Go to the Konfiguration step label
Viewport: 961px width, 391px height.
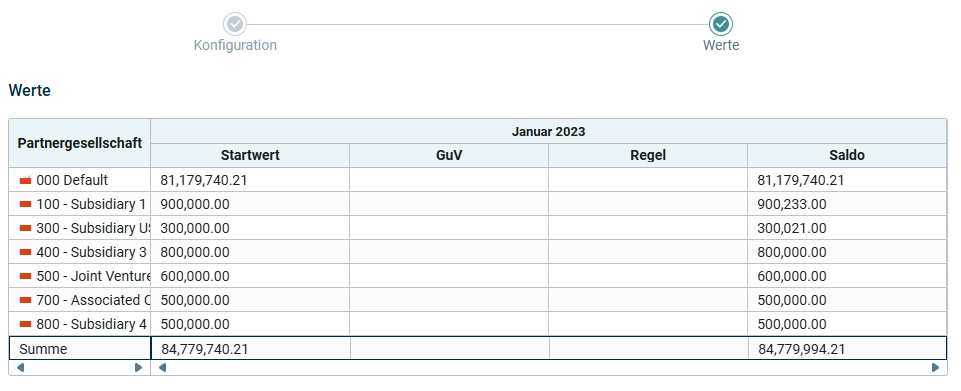pos(235,45)
